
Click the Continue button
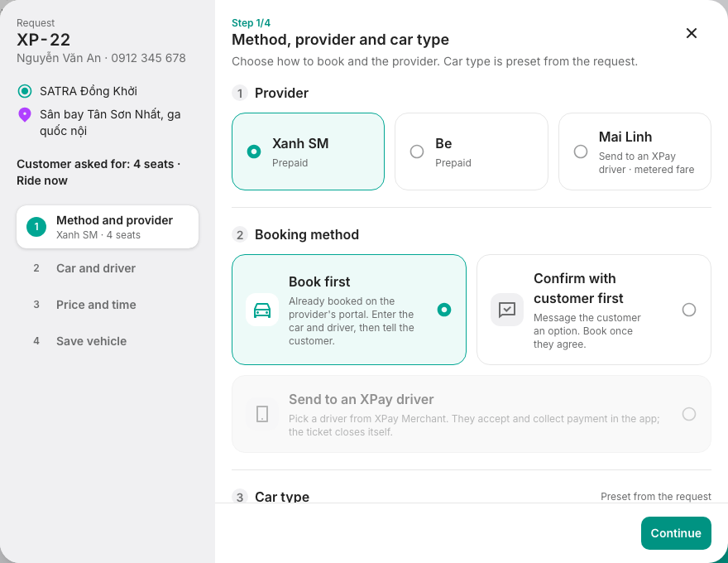pyautogui.click(x=676, y=533)
